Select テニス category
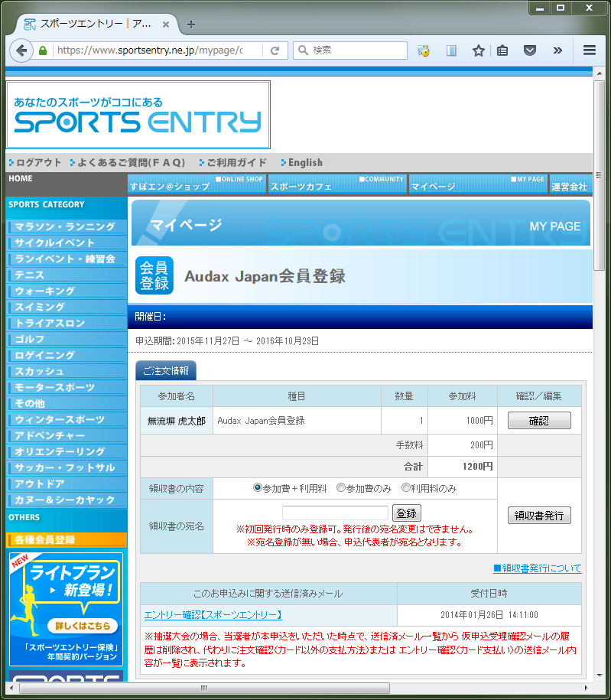Image resolution: width=611 pixels, height=700 pixels. point(67,275)
